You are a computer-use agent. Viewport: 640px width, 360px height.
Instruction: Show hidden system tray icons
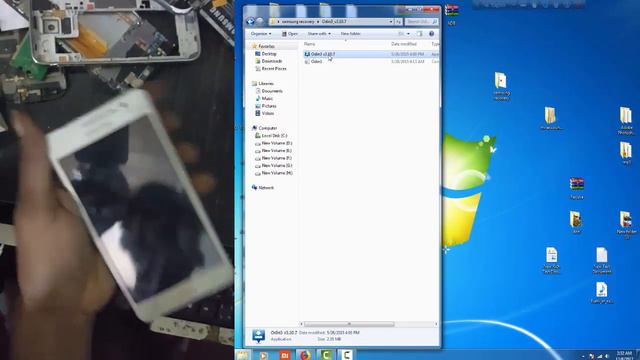click(x=583, y=356)
